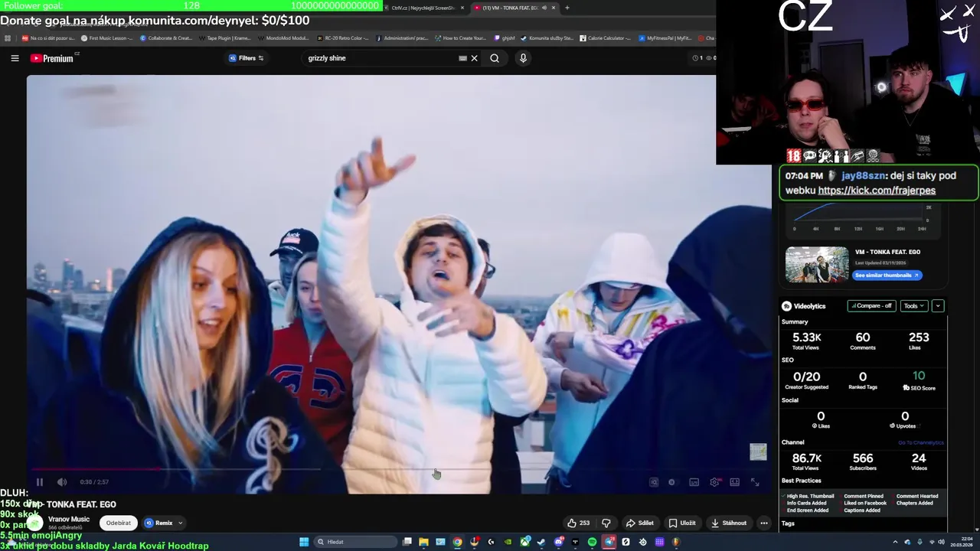This screenshot has width=980, height=551.
Task: Toggle player subtitles icon
Action: coord(694,482)
